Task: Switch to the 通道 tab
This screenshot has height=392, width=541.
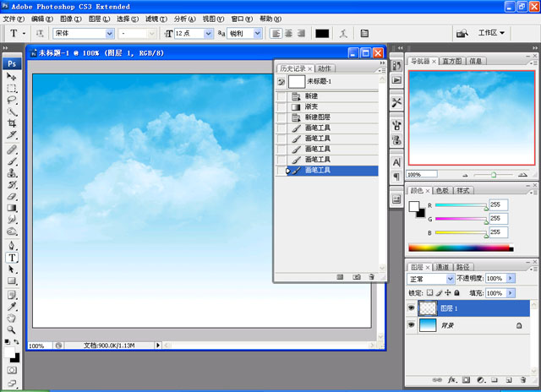Action: pyautogui.click(x=442, y=267)
